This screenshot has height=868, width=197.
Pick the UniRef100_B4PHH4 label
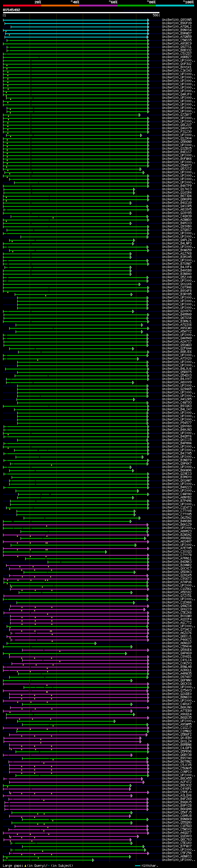(x=177, y=443)
